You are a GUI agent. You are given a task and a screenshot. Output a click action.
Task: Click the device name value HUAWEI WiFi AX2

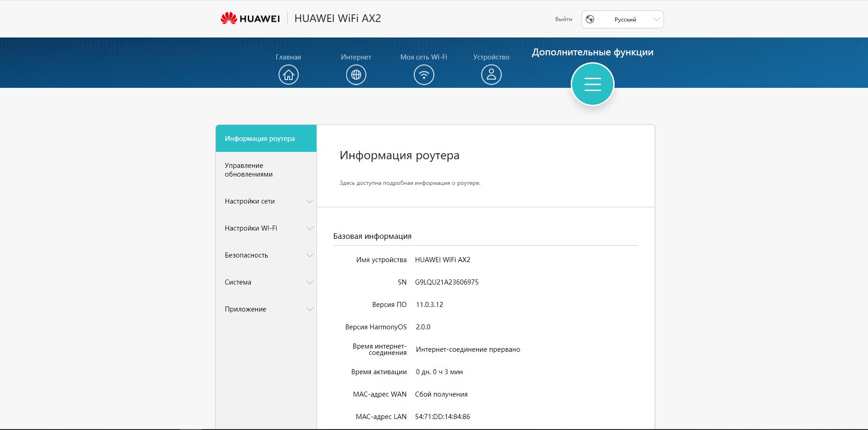442,260
